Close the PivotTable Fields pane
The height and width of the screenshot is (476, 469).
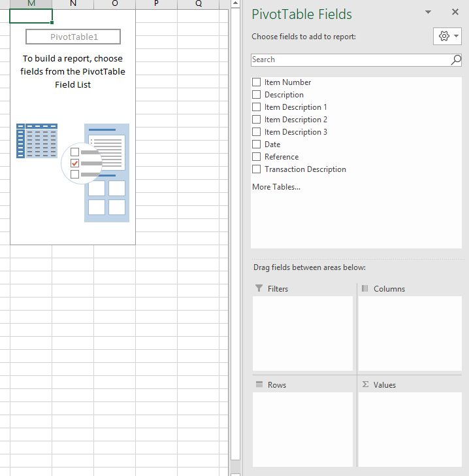pos(455,12)
